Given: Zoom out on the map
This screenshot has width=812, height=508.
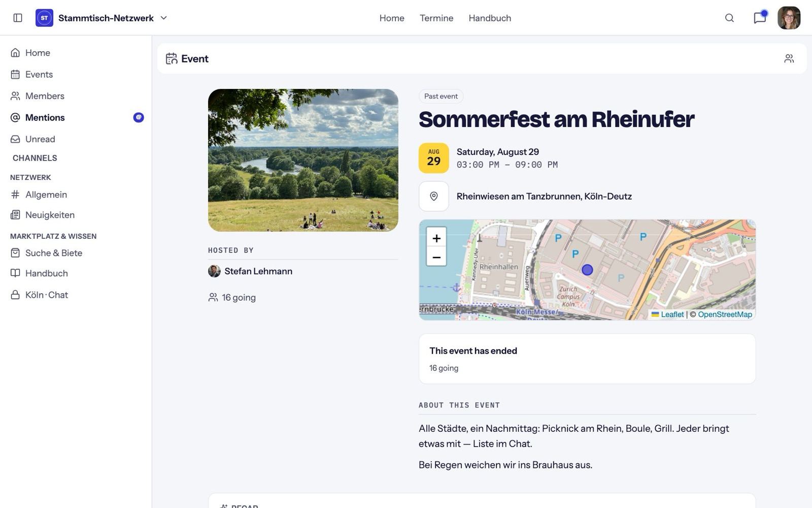Looking at the screenshot, I should [x=436, y=257].
